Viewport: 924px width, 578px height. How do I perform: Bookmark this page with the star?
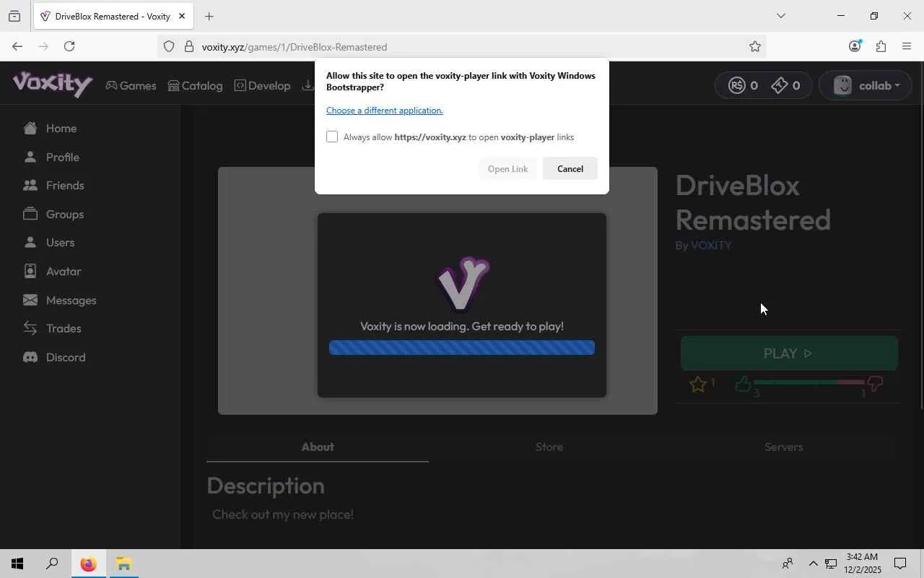click(x=755, y=46)
